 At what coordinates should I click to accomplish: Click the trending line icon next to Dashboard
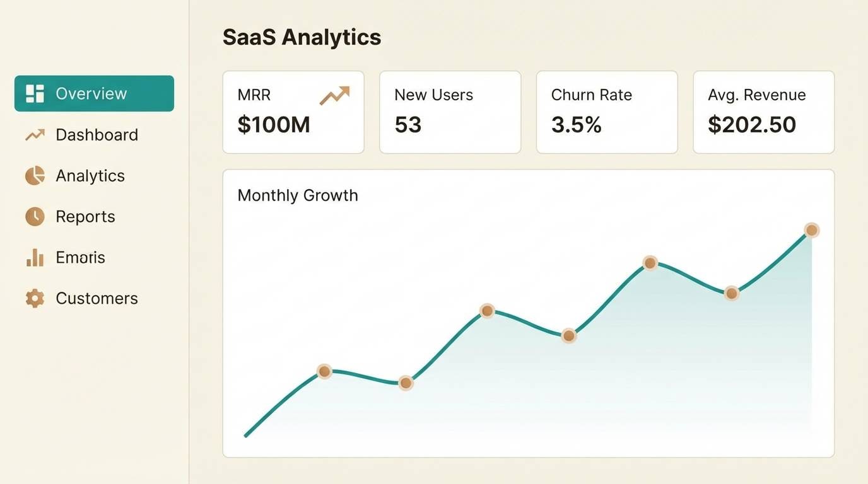(x=34, y=134)
